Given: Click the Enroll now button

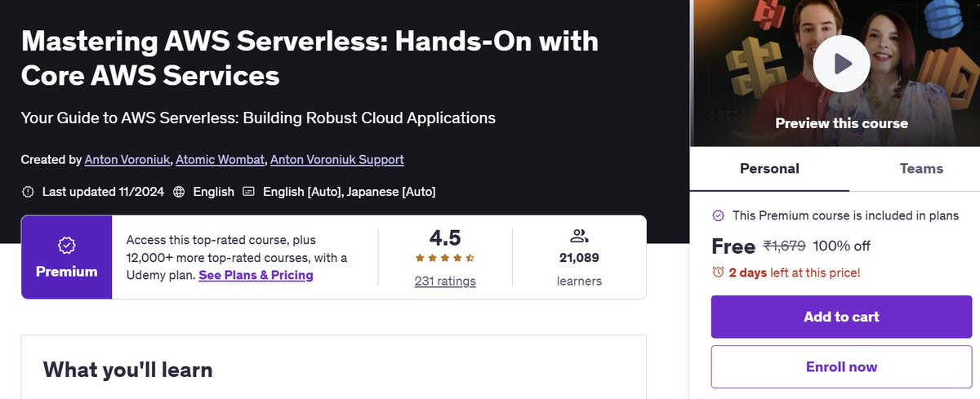Looking at the screenshot, I should [x=841, y=367].
